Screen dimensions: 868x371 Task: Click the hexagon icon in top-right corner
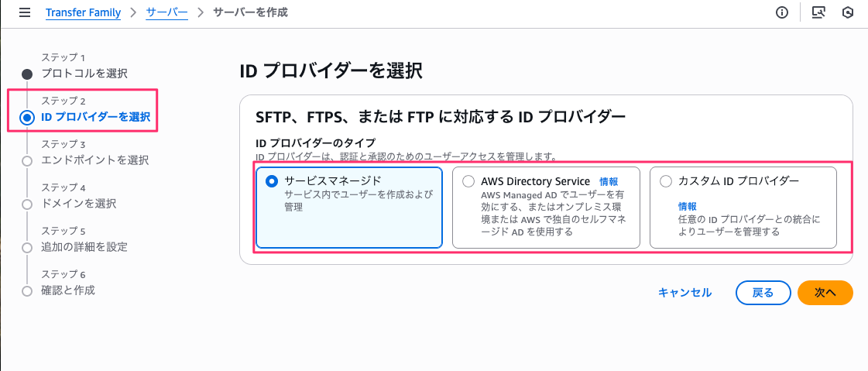[x=848, y=12]
